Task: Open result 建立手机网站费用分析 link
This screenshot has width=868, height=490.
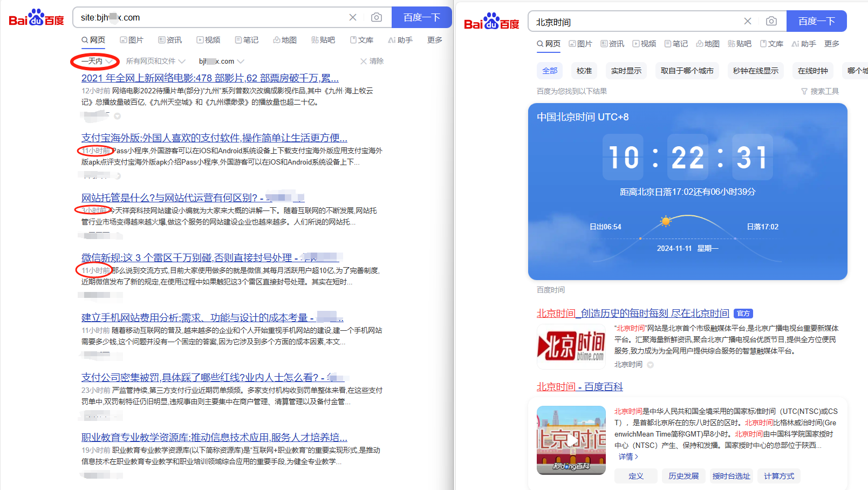Action: [x=213, y=317]
